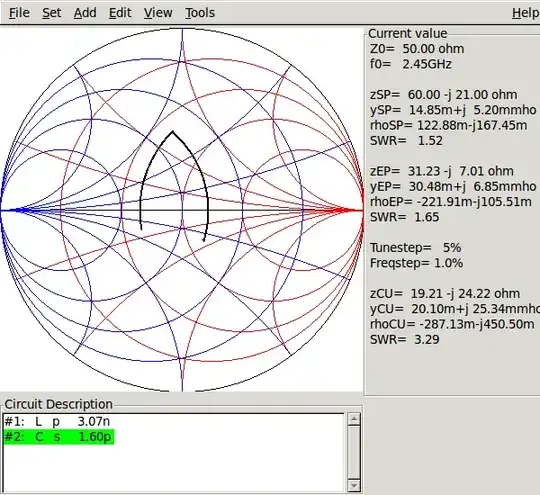The image size is (540, 495).
Task: Click the rhoEP= -221.91m-j105.51m line
Action: 451,202
